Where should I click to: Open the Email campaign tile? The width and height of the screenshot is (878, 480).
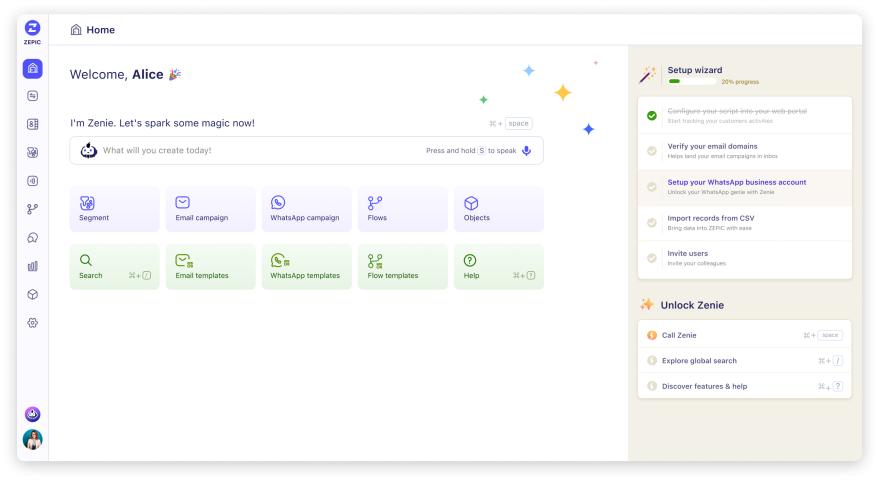point(209,209)
